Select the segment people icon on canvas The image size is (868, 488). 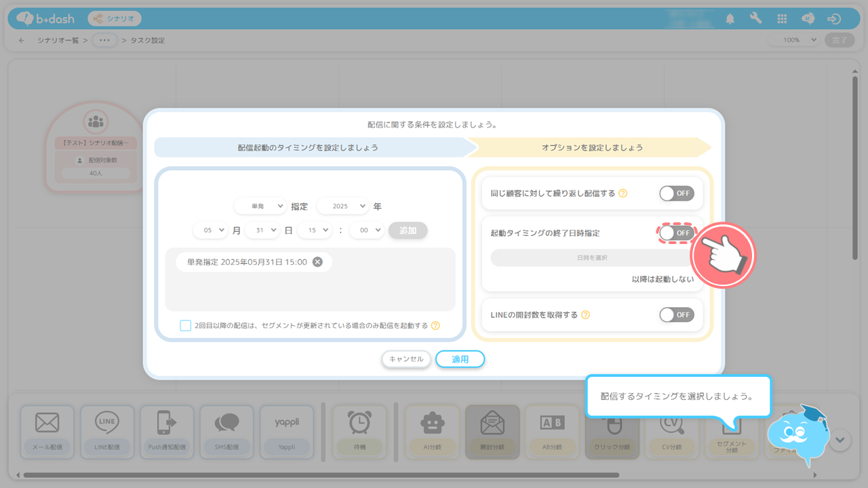tap(96, 122)
